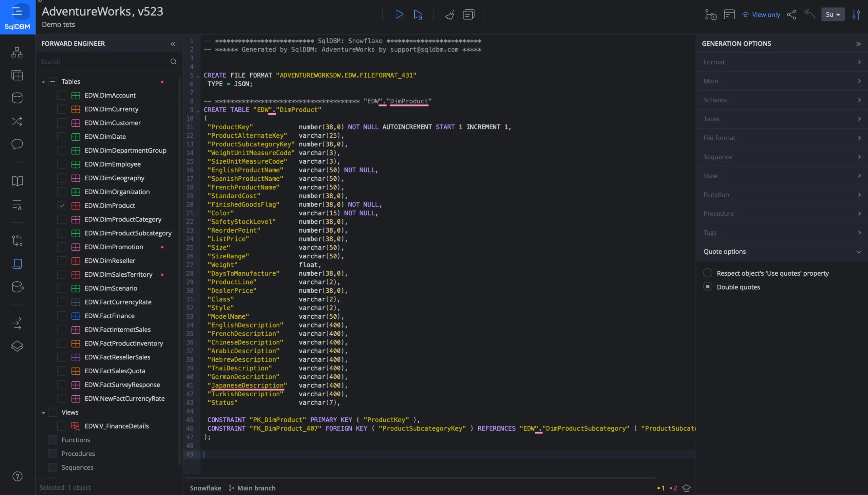Open the settings sliders icon
868x495 pixels.
coord(856,15)
